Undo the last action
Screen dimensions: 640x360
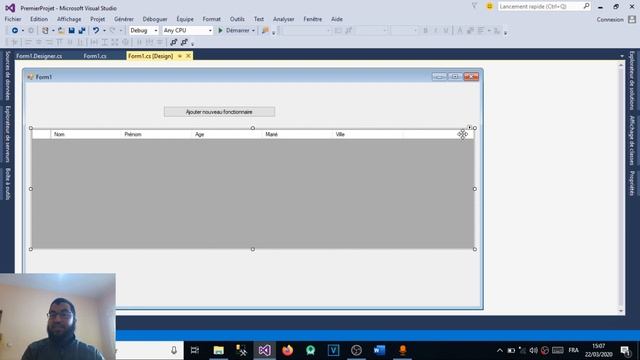(x=96, y=31)
